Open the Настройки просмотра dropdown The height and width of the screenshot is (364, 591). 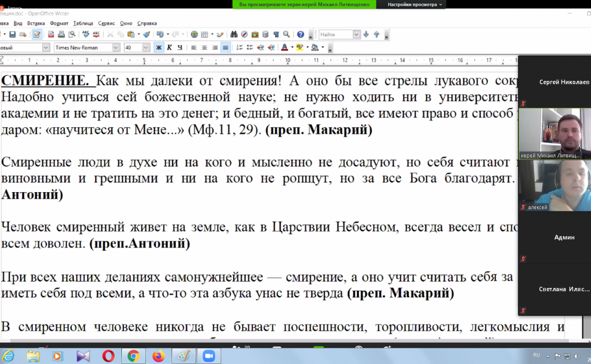point(415,5)
